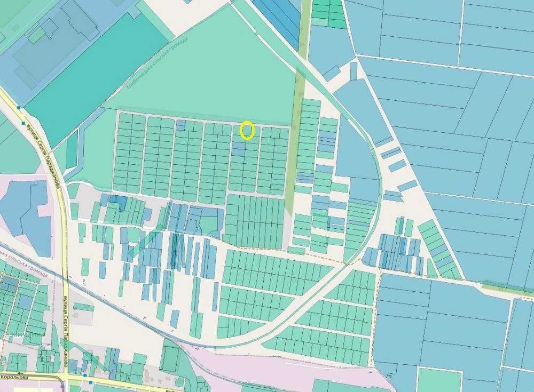Select the green square parcel in the bottom-right

pos(439,380)
